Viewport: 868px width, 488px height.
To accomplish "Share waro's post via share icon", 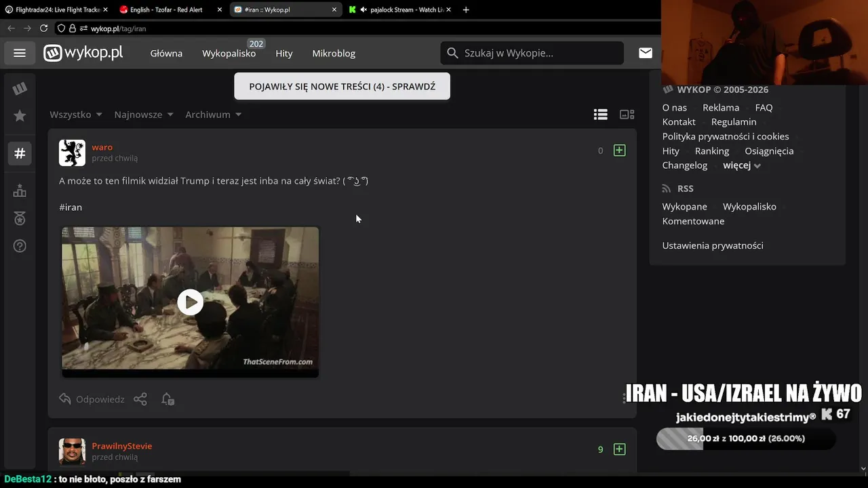I will (x=140, y=399).
